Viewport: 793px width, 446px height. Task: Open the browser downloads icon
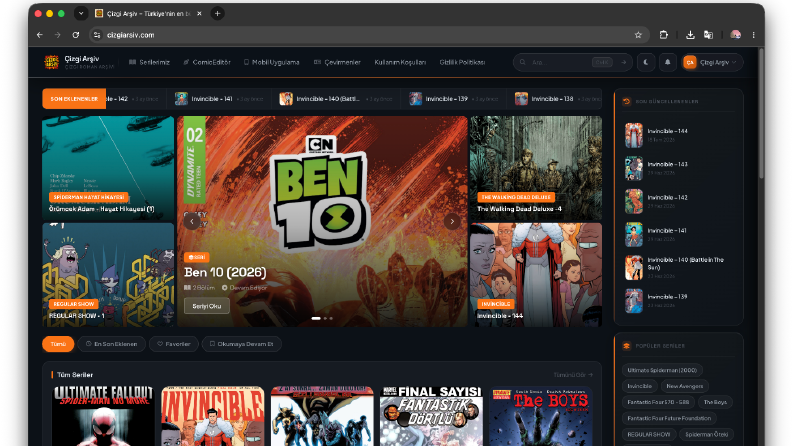point(690,35)
